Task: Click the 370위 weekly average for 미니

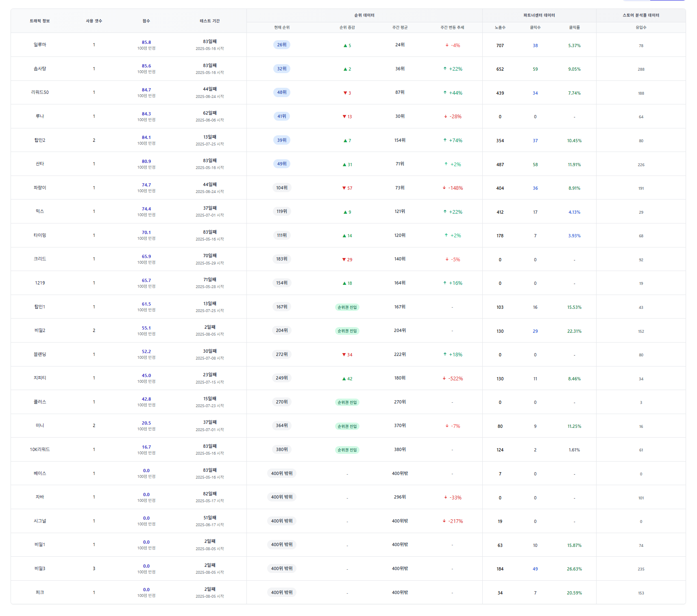Action: click(x=400, y=425)
